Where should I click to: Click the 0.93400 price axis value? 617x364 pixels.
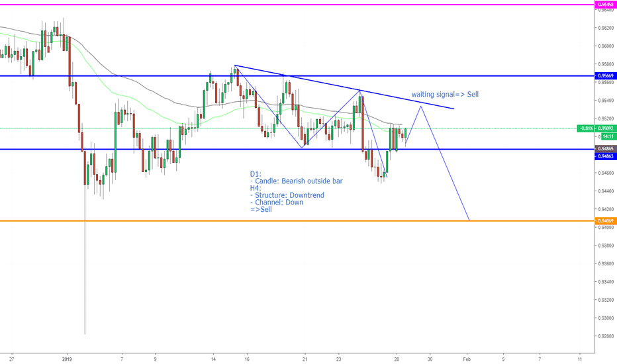606,281
